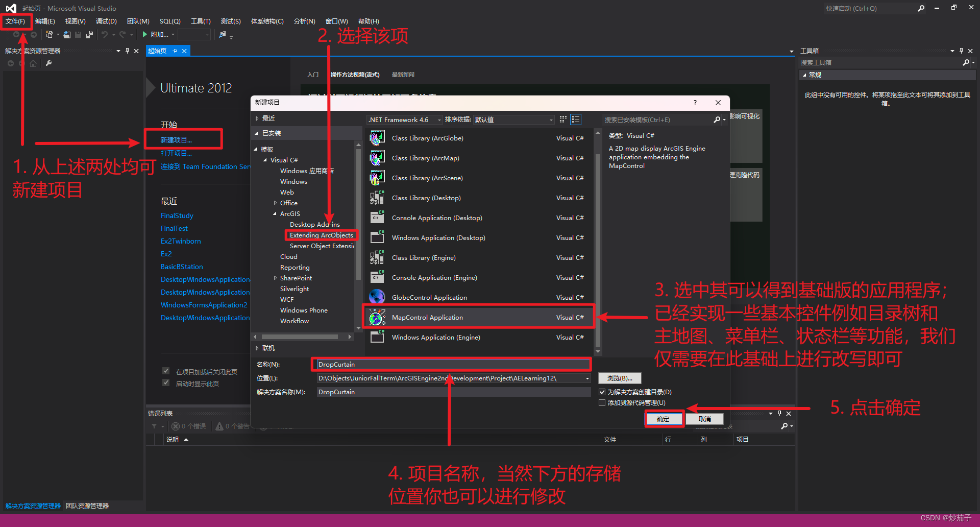Screen dimensions: 980x527
Task: Click the Find in Files toolbar icon
Action: click(x=223, y=35)
